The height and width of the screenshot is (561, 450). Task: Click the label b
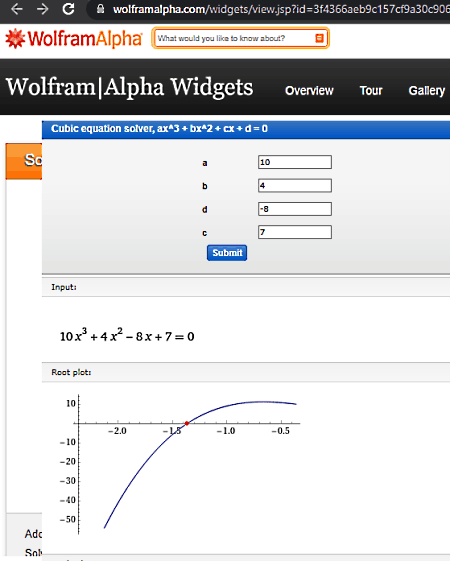pyautogui.click(x=205, y=186)
